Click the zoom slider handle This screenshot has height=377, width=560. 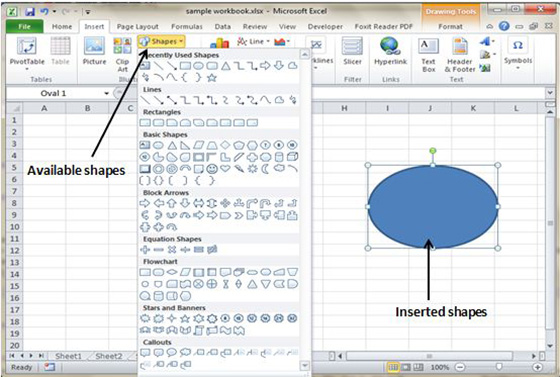(499, 367)
